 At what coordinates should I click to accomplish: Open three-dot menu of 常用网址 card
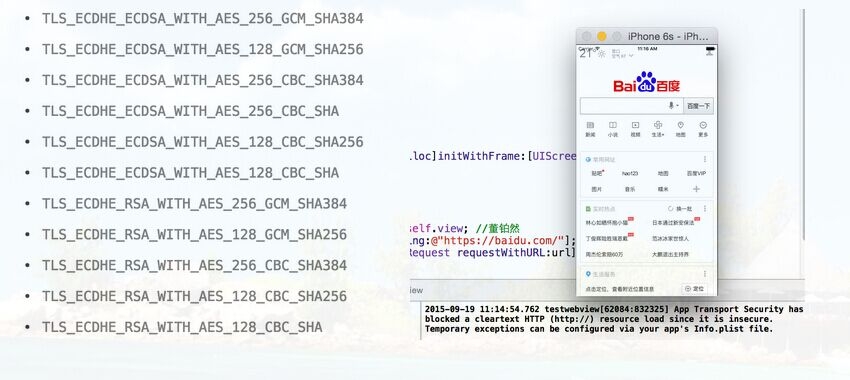[x=705, y=159]
